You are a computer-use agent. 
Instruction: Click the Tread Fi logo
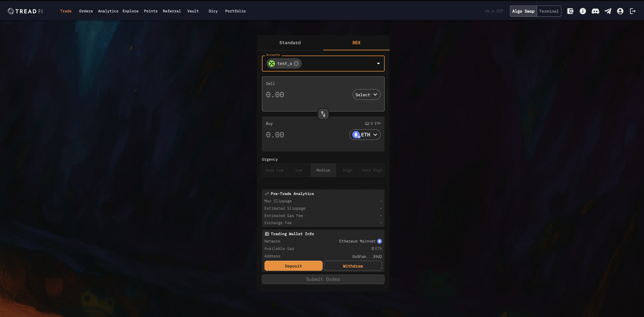pyautogui.click(x=25, y=11)
